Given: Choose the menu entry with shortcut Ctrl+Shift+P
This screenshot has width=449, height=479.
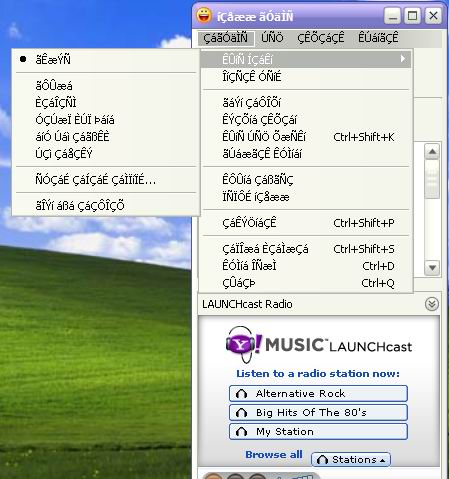Looking at the screenshot, I should (306, 223).
